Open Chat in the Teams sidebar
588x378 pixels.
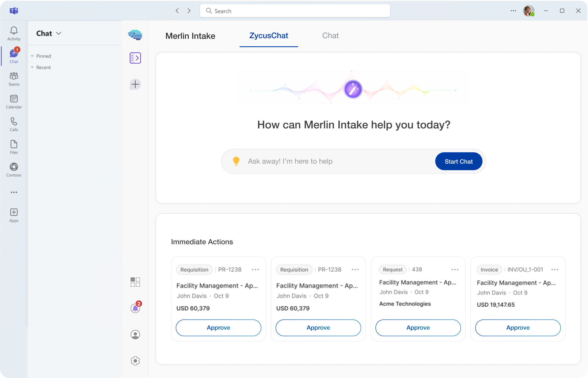pyautogui.click(x=14, y=56)
